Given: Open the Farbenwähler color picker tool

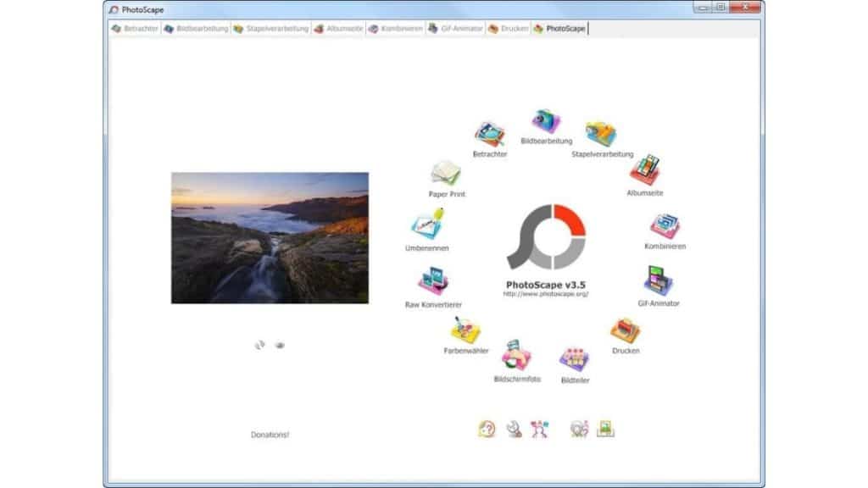Looking at the screenshot, I should click(x=465, y=330).
